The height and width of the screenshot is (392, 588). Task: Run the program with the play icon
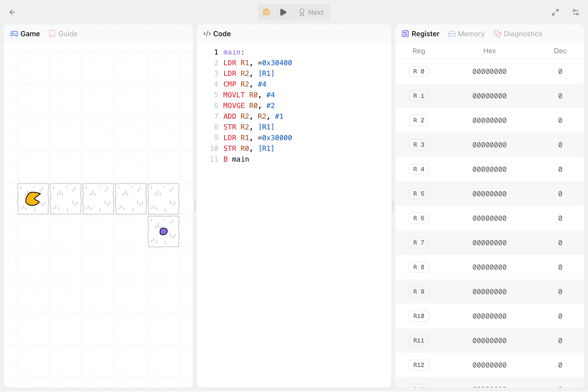[283, 12]
